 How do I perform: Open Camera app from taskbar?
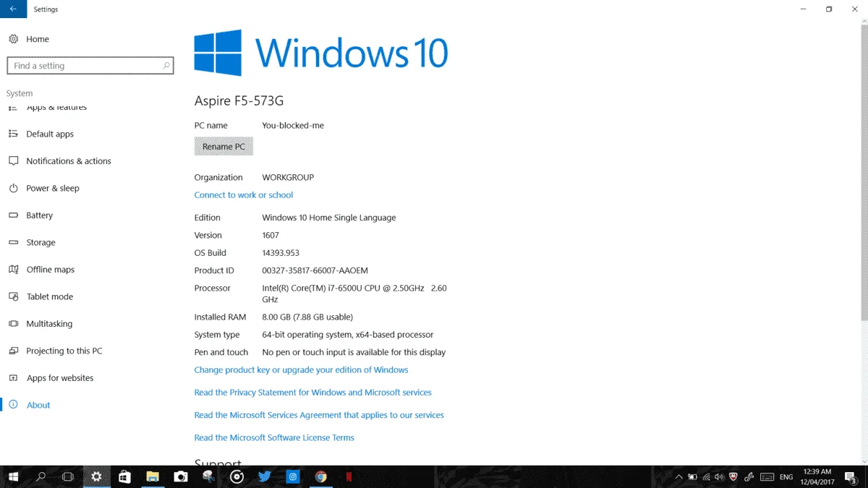(181, 476)
